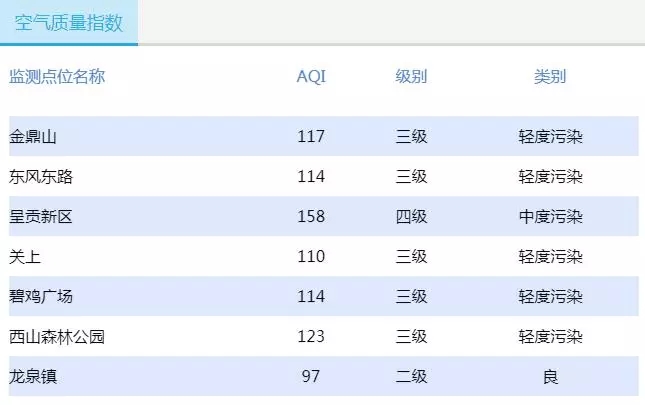Choose the 碧鸡广场 station name

[x=41, y=297]
